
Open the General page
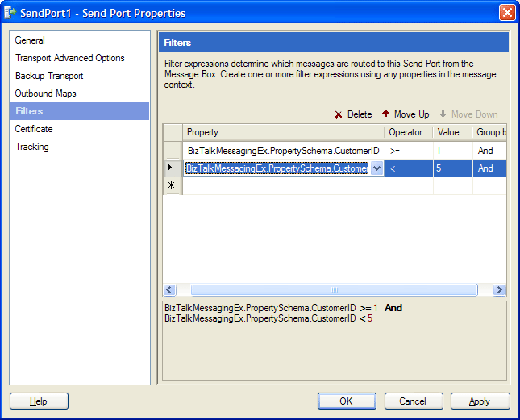click(x=30, y=40)
